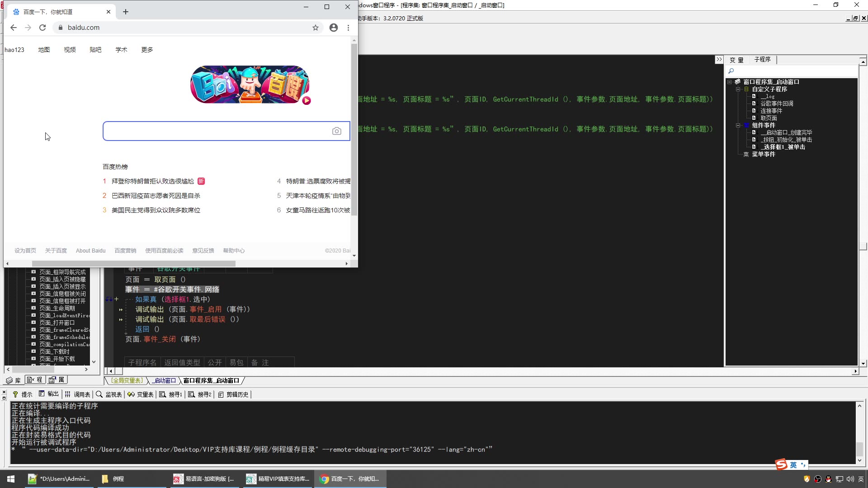
Task: Open a new Chrome tab
Action: (126, 12)
